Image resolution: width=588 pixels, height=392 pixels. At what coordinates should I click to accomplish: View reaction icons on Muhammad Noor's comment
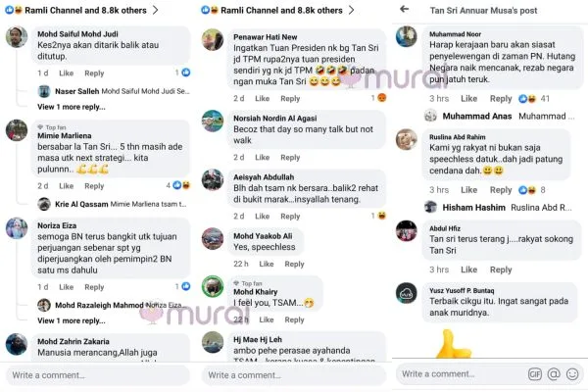527,99
